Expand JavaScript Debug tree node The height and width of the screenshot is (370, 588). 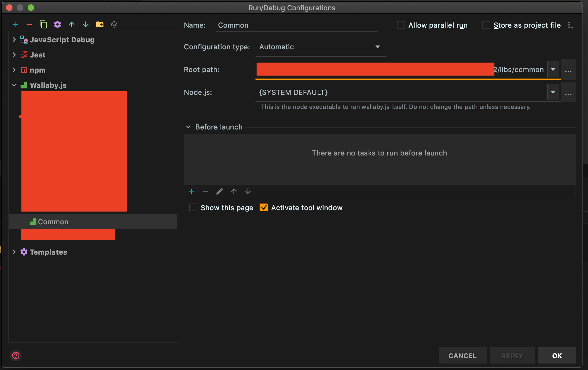(x=14, y=40)
